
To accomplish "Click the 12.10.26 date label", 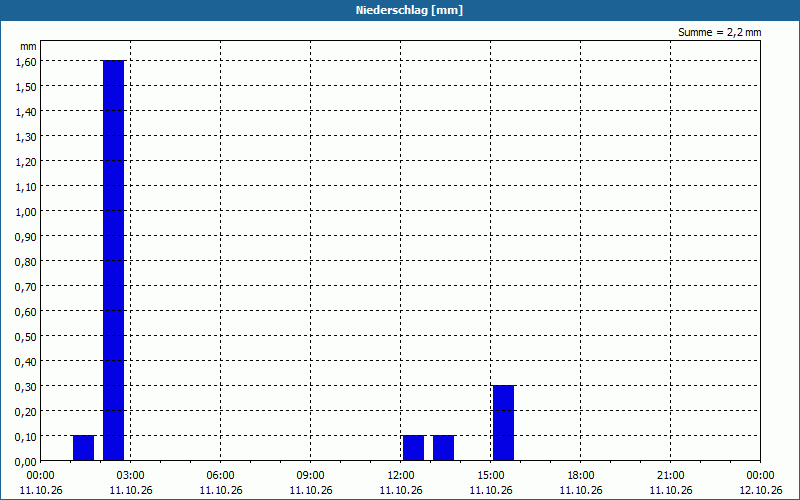I will point(761,491).
